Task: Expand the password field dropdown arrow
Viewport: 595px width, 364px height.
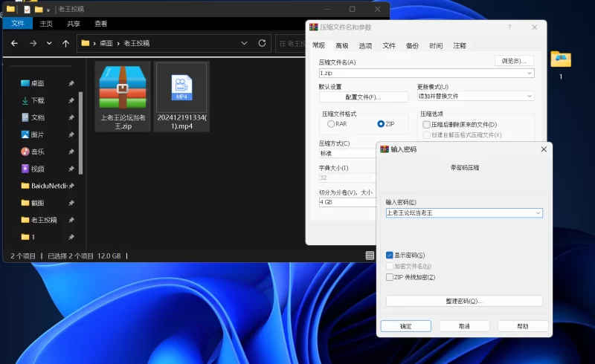Action: tap(538, 213)
